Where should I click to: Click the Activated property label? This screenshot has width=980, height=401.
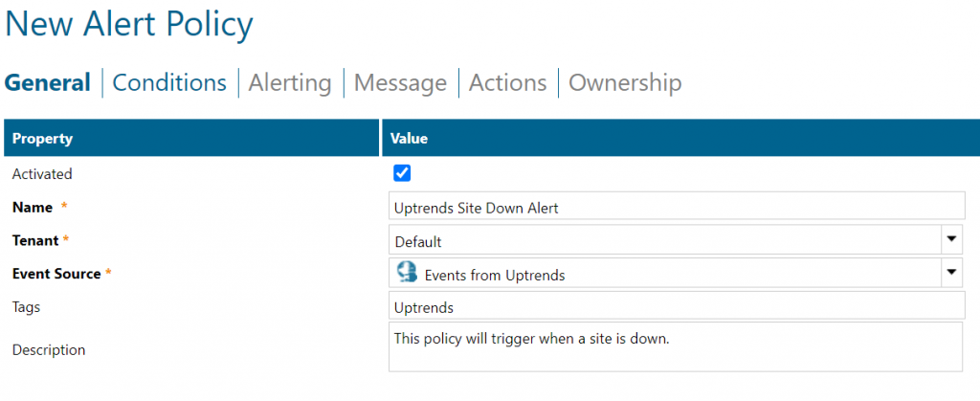point(42,174)
